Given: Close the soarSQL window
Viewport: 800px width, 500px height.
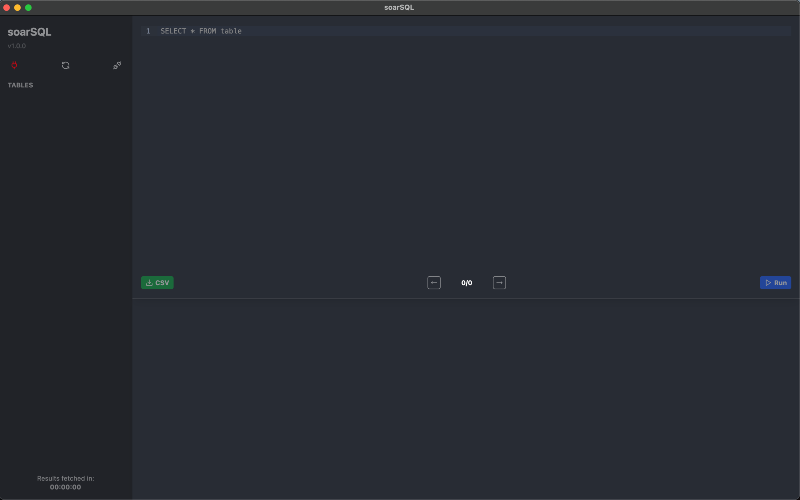Looking at the screenshot, I should (x=7, y=8).
